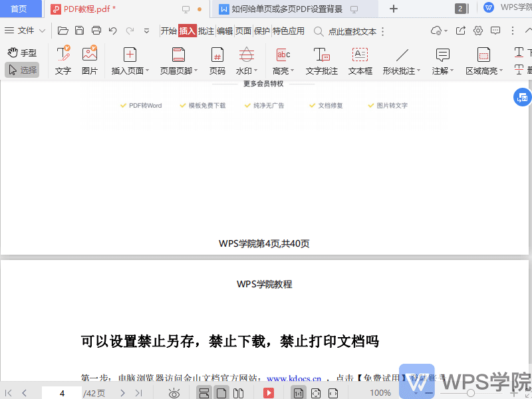Open the 区域高亮 area highlight dropdown
532x399 pixels.
click(484, 61)
